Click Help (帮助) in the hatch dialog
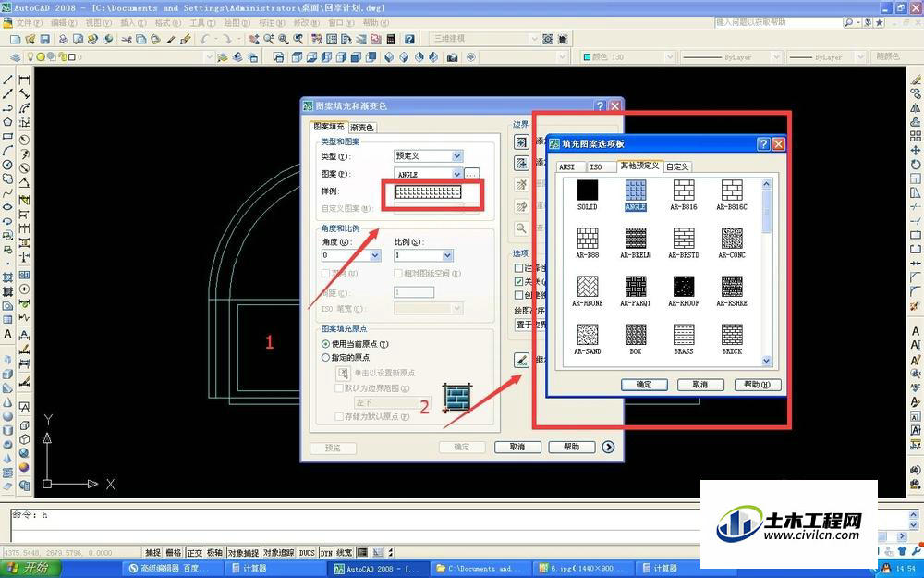This screenshot has width=924, height=578. coord(572,447)
